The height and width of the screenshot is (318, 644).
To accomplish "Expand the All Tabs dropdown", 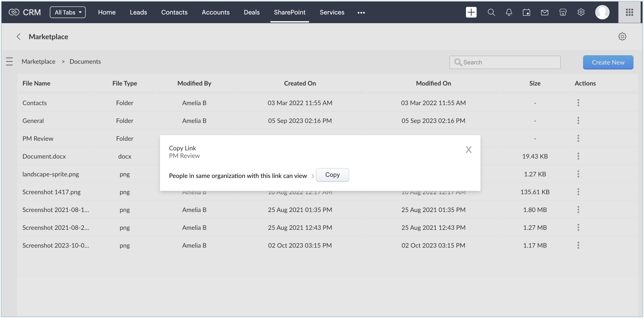I will click(67, 12).
